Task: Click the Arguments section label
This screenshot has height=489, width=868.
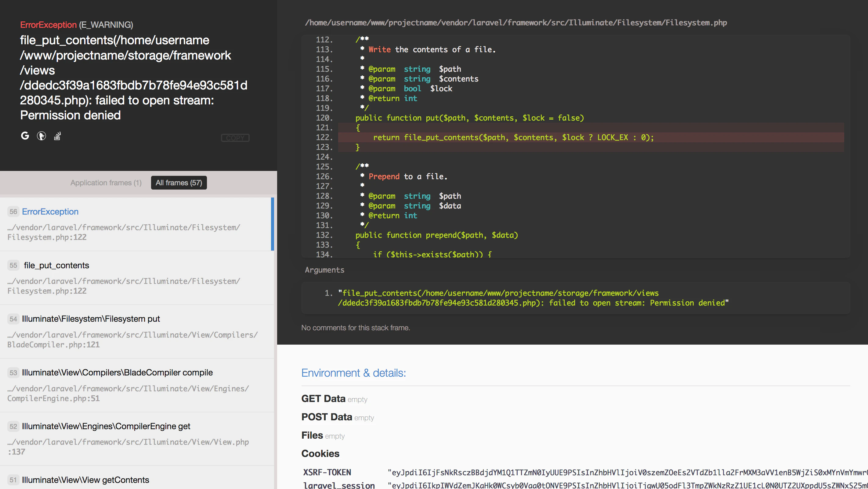Action: coord(324,270)
